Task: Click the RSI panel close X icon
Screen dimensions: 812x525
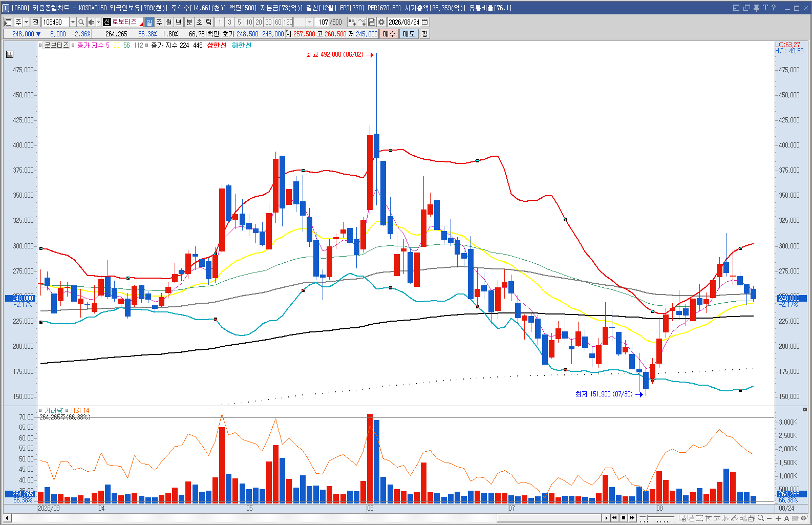Action: click(805, 410)
